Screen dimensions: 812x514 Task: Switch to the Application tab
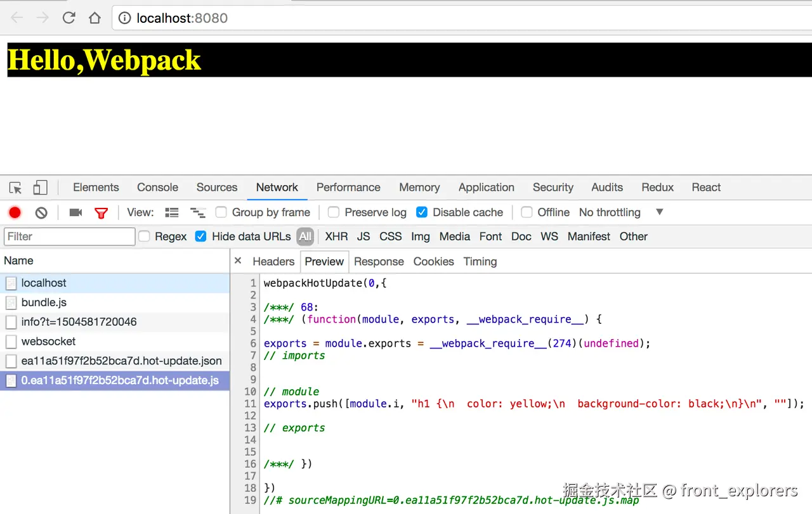click(x=487, y=187)
